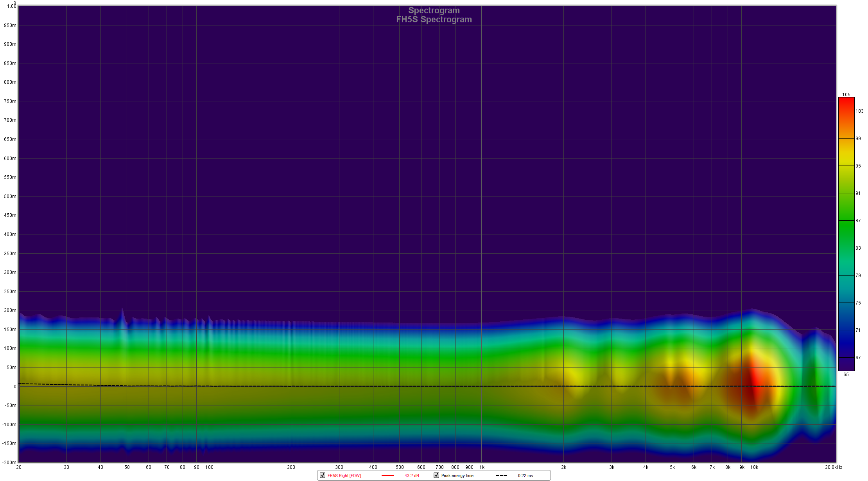
Task: Click the dashed Peak energy time line sample
Action: click(x=501, y=476)
